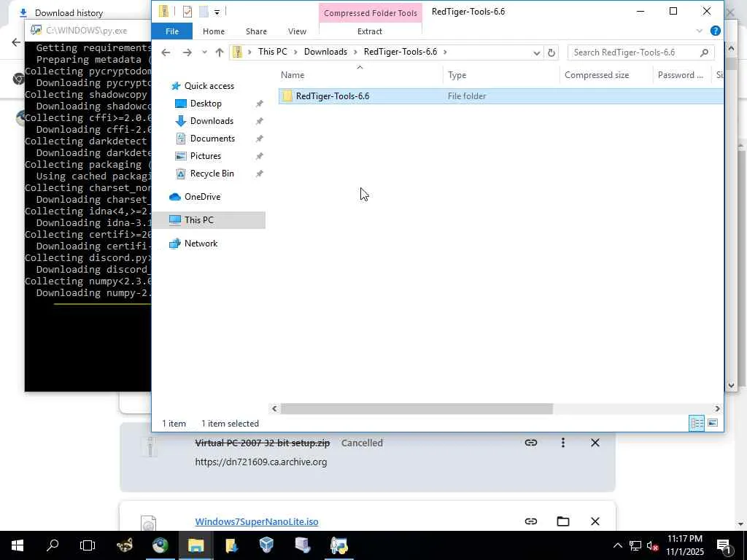The width and height of the screenshot is (747, 560).
Task: Click the search magnifier icon in Explorer
Action: pyautogui.click(x=704, y=52)
